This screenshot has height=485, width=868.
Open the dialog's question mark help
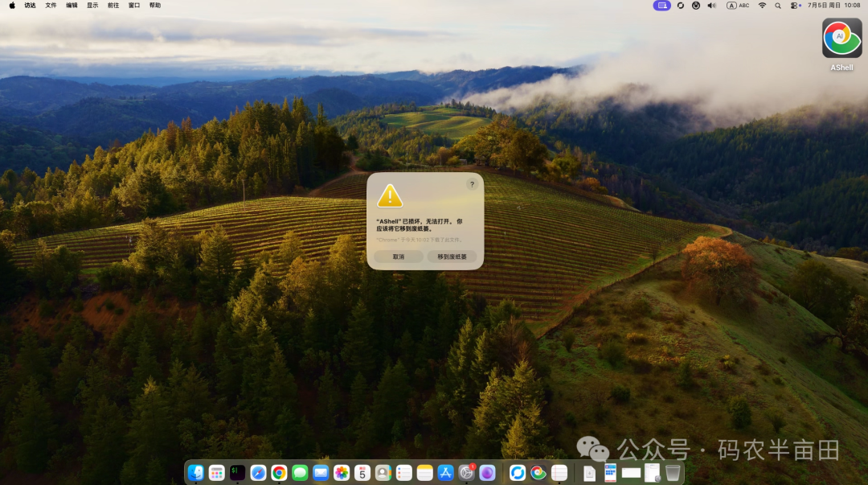[x=473, y=184]
